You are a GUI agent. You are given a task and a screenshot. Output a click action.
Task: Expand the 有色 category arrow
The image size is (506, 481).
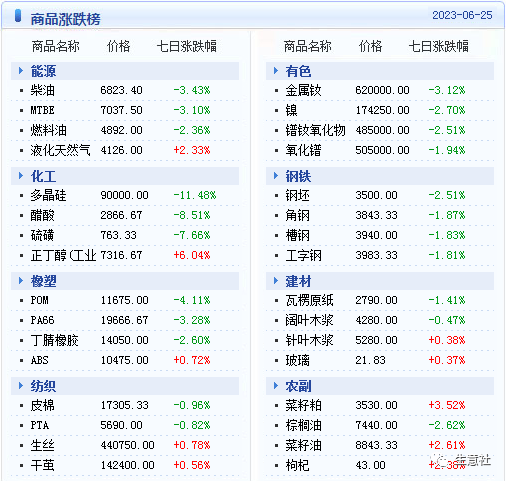(276, 71)
